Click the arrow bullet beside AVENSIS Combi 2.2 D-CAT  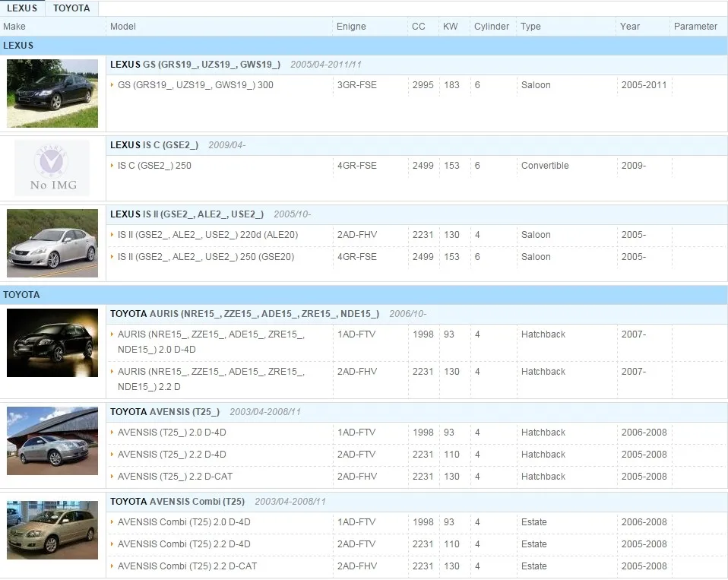pos(112,566)
